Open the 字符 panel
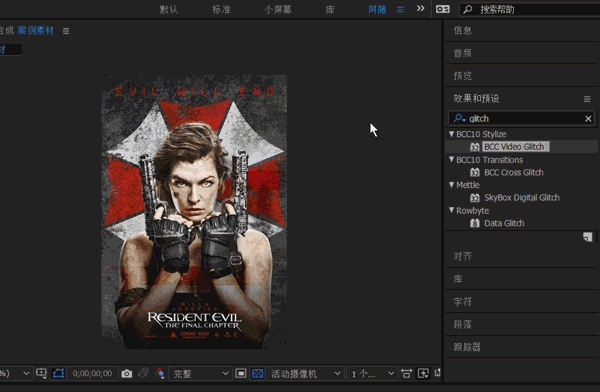The image size is (600, 392). pyautogui.click(x=463, y=302)
